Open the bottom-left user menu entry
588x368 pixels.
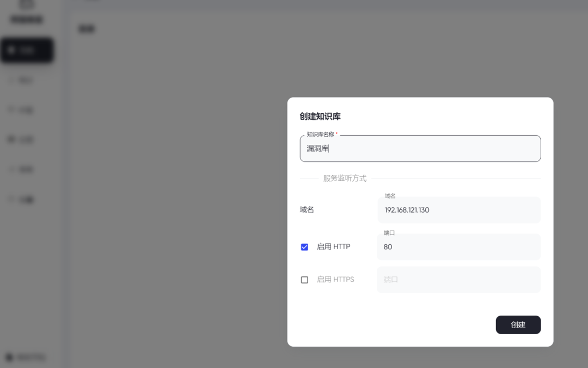click(x=27, y=357)
